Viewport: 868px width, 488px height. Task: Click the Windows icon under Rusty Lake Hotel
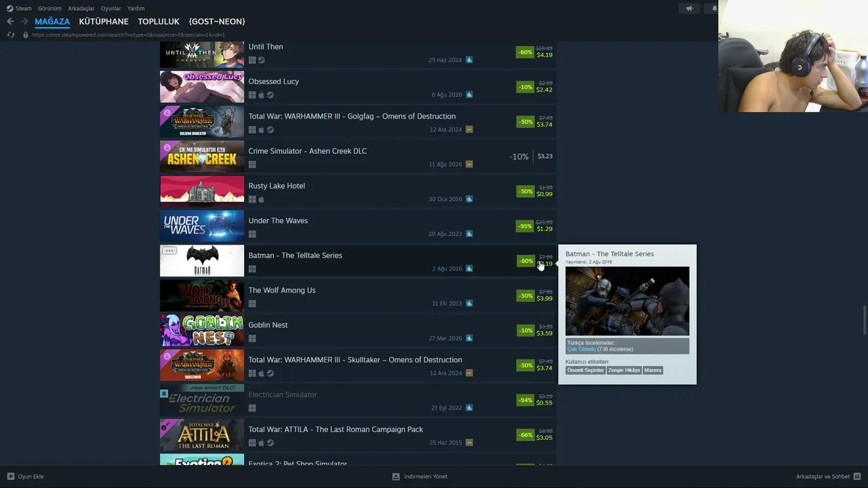pyautogui.click(x=252, y=199)
